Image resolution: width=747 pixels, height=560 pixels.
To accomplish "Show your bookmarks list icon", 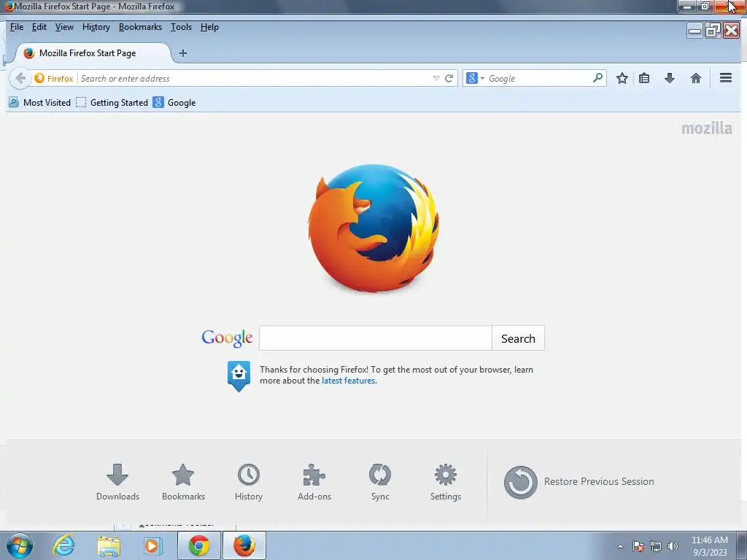I will (644, 79).
